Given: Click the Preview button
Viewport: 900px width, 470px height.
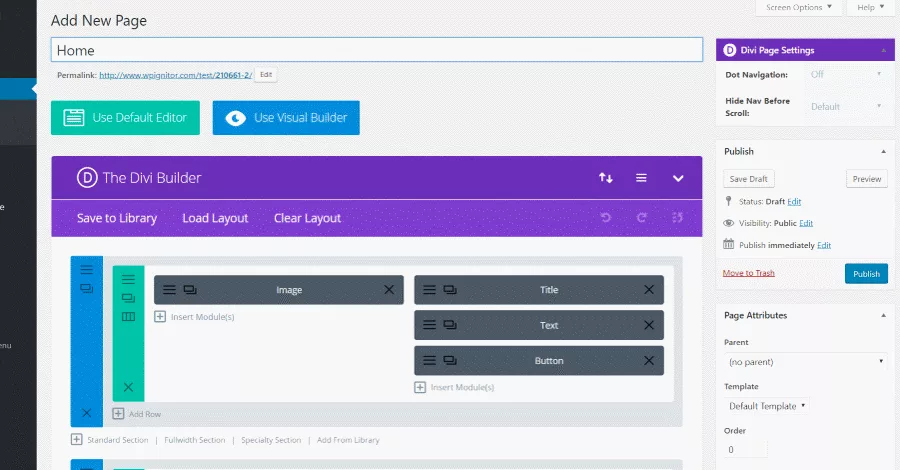Looking at the screenshot, I should [867, 179].
